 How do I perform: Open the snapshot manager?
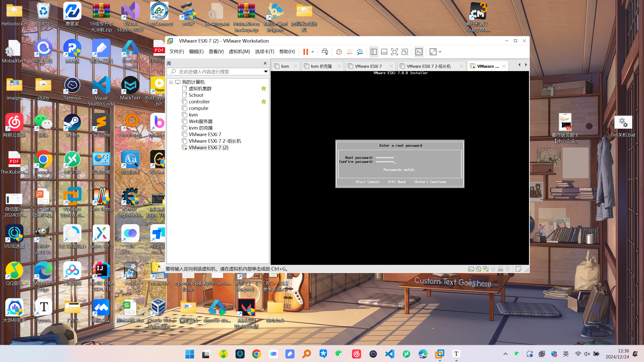[360, 52]
